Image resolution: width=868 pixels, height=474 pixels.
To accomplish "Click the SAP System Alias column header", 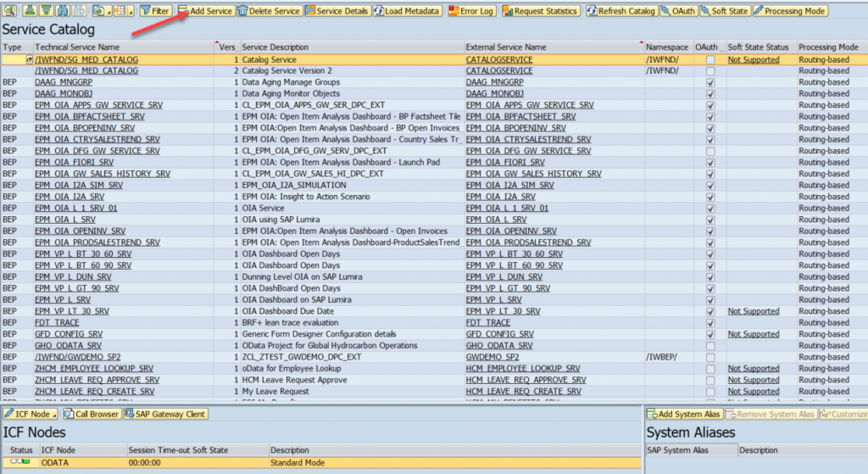I will pyautogui.click(x=692, y=450).
